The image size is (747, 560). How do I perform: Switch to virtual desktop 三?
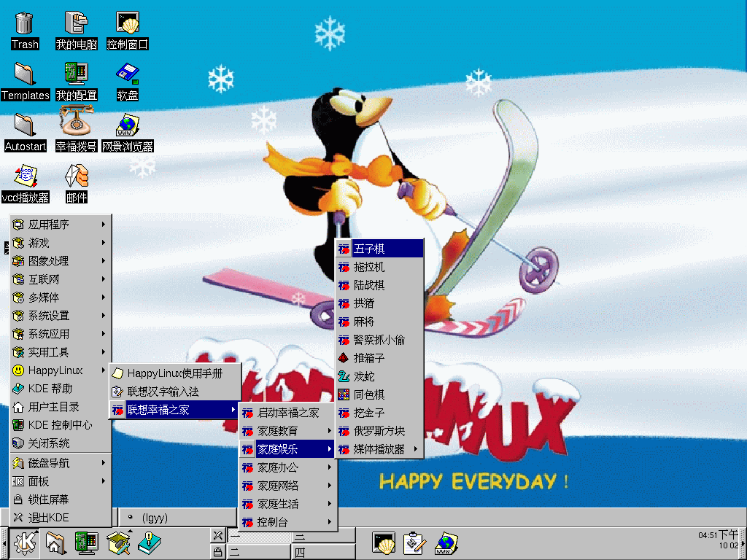click(323, 536)
